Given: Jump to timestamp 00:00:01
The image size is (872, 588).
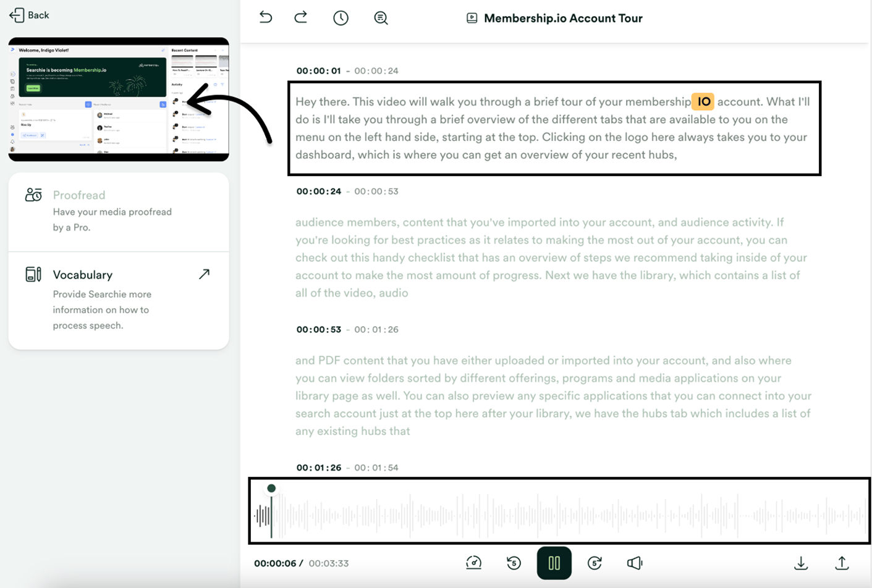Looking at the screenshot, I should pyautogui.click(x=318, y=71).
